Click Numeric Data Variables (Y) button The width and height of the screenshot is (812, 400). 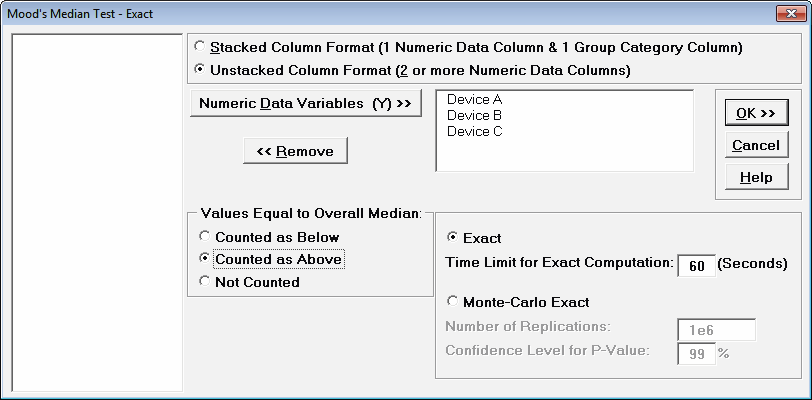(306, 103)
